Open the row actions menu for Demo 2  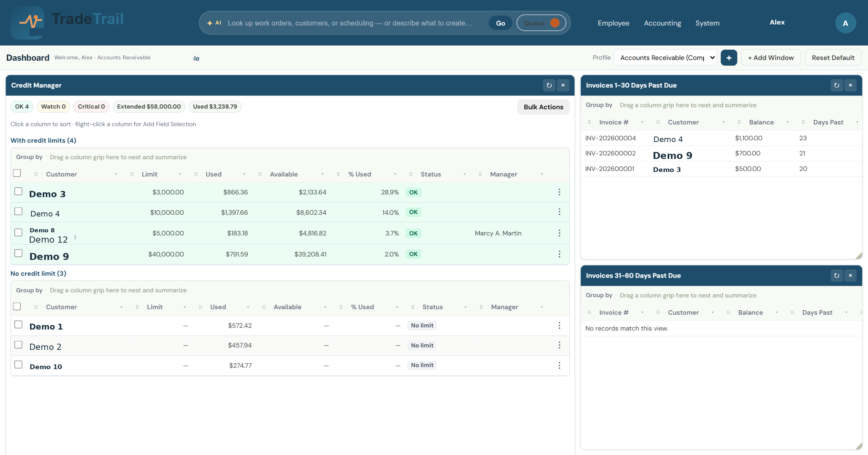559,345
